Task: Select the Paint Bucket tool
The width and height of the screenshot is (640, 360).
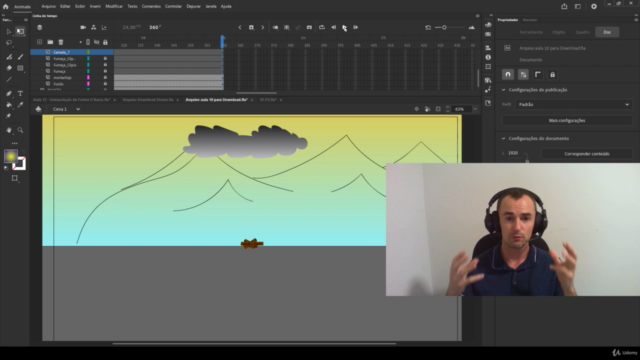Action: (9, 105)
